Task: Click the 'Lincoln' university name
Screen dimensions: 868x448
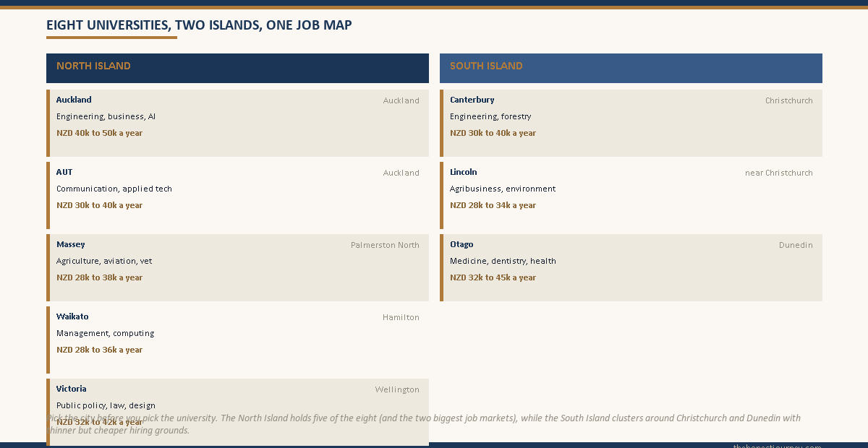Action: pos(464,172)
